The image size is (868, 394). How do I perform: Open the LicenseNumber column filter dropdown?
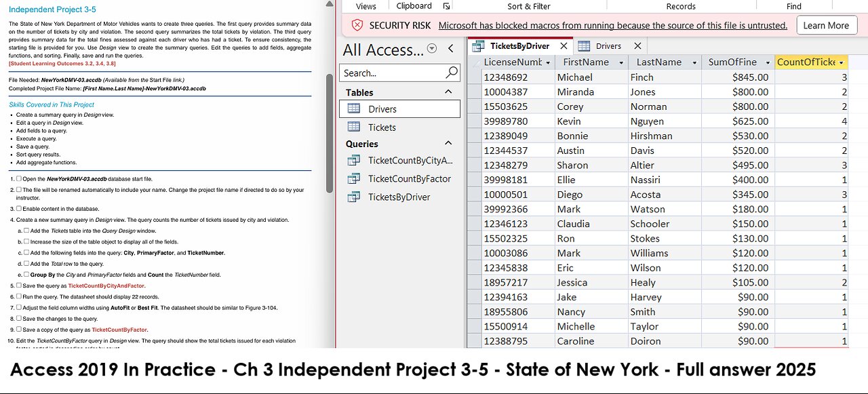pyautogui.click(x=548, y=62)
